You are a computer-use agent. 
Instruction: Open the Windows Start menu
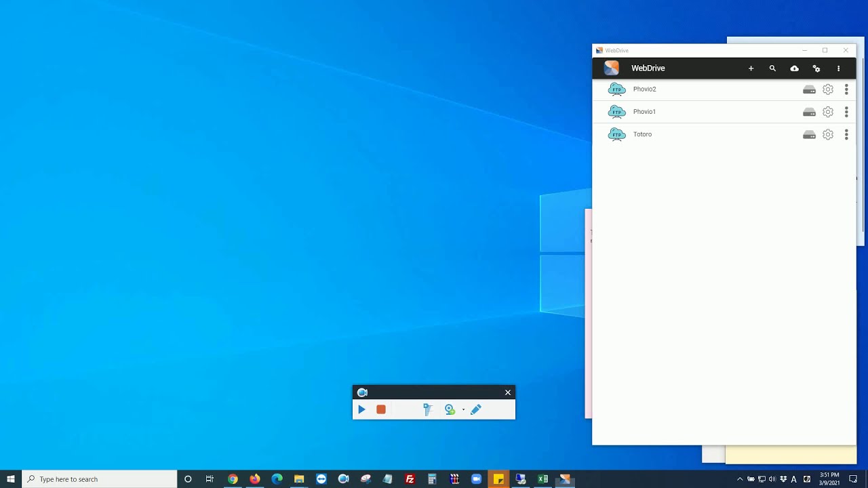point(11,479)
